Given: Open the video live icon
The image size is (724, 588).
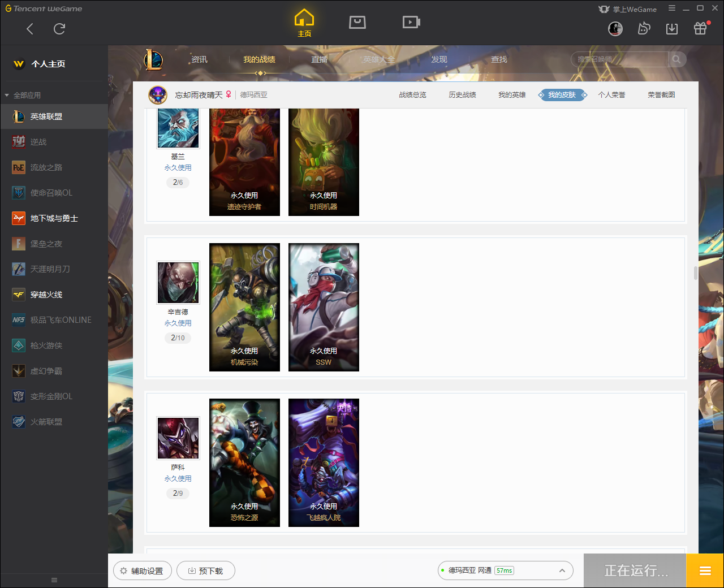Looking at the screenshot, I should point(411,22).
